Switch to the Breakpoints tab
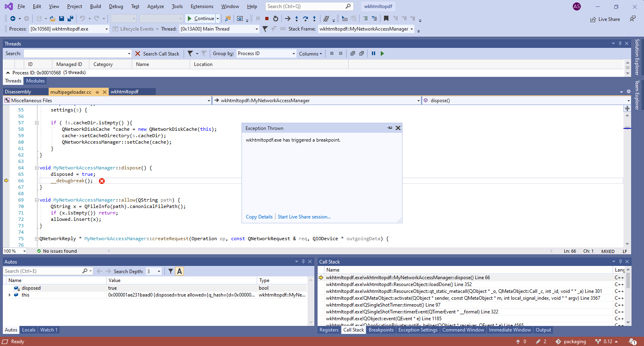644x346 pixels. [x=381, y=330]
